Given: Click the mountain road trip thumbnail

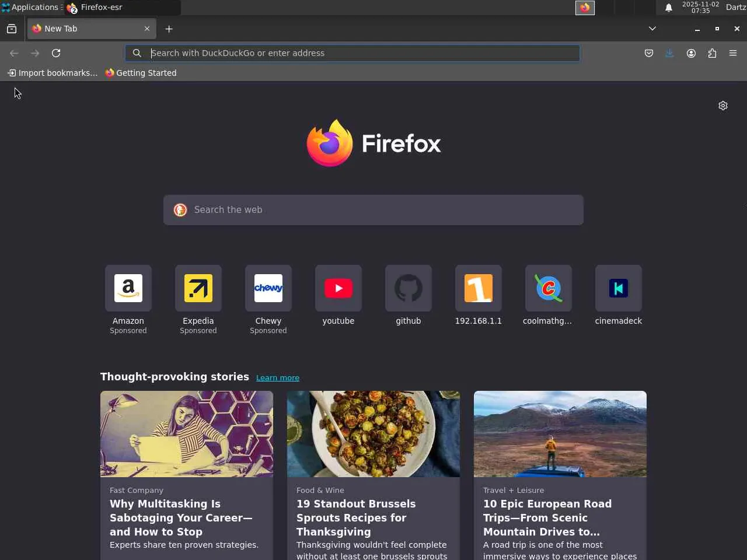Looking at the screenshot, I should point(560,434).
